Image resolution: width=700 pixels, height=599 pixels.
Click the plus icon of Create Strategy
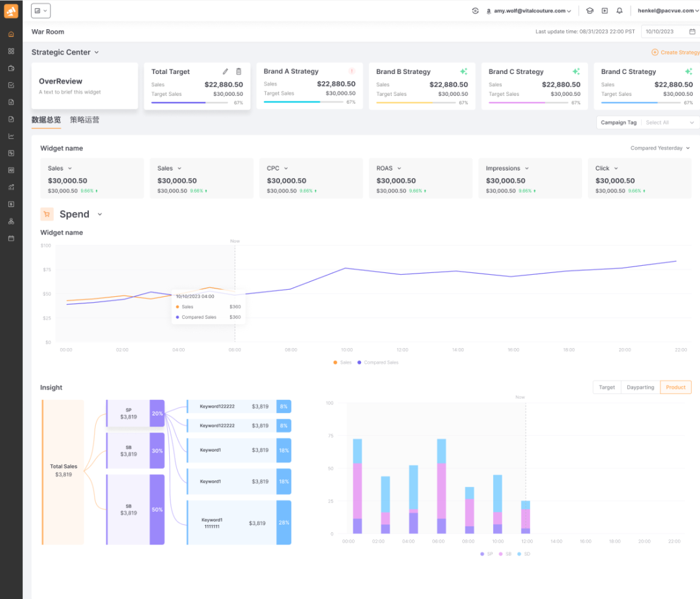pyautogui.click(x=655, y=53)
